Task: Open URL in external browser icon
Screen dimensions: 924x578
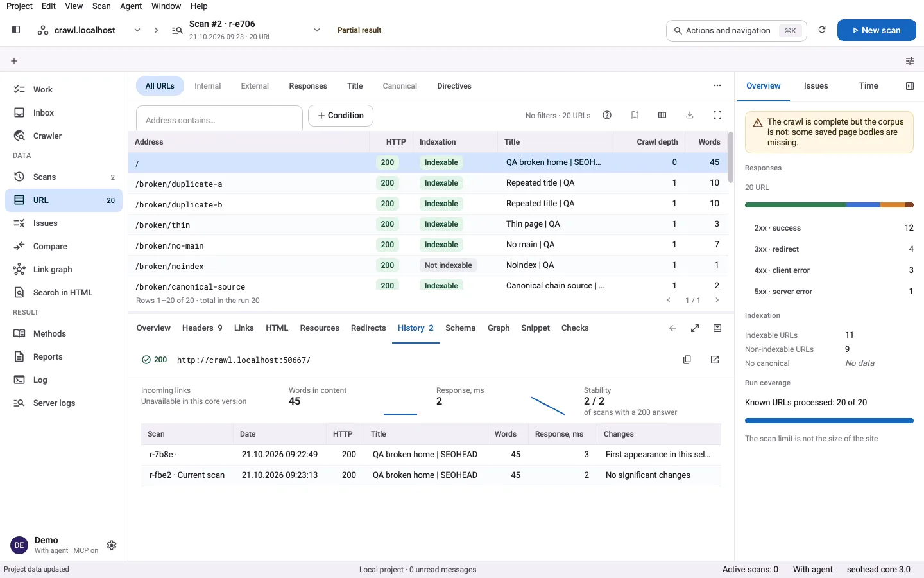Action: click(x=715, y=360)
